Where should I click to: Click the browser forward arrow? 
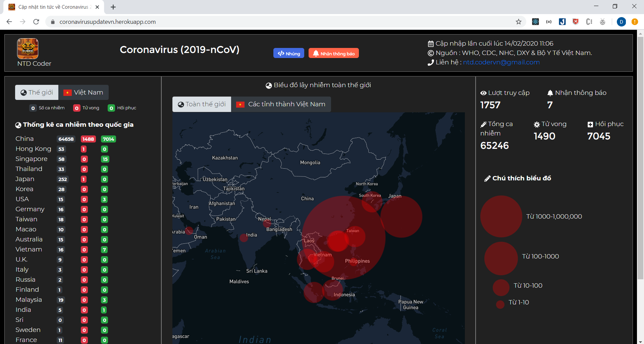(x=22, y=22)
